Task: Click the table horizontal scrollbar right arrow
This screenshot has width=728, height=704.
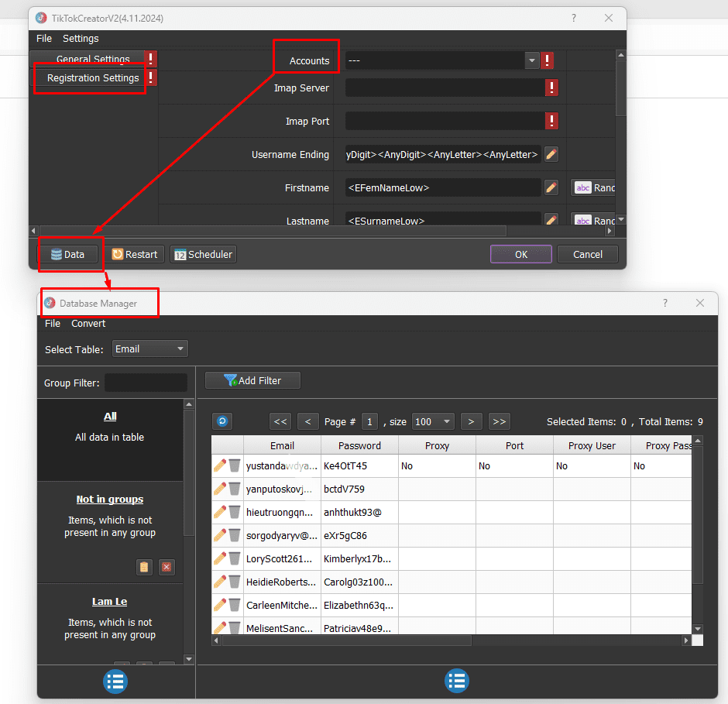Action: pos(685,640)
